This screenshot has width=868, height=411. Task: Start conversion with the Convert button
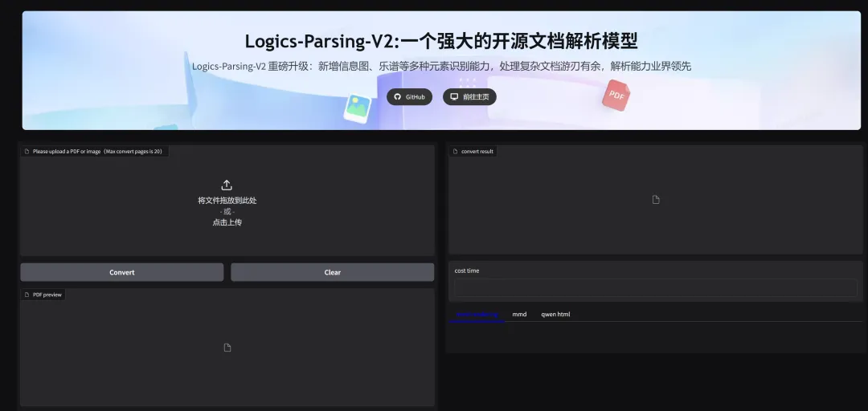[x=122, y=272]
